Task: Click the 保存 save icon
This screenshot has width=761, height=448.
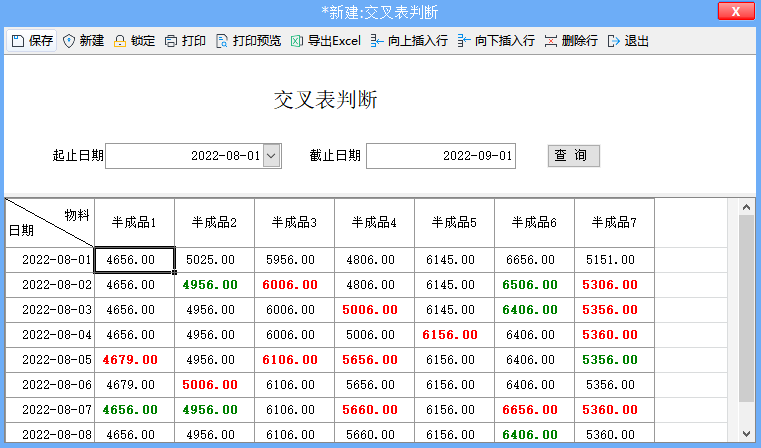Action: pyautogui.click(x=17, y=41)
